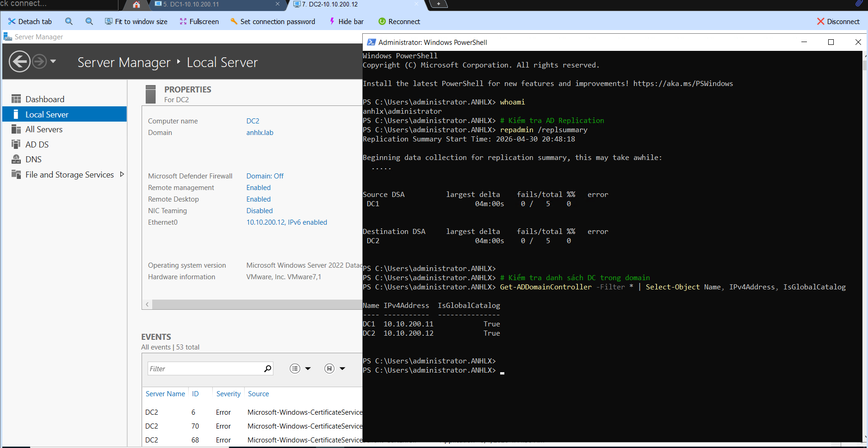
Task: Expand File and Storage Services arrow
Action: pyautogui.click(x=122, y=174)
